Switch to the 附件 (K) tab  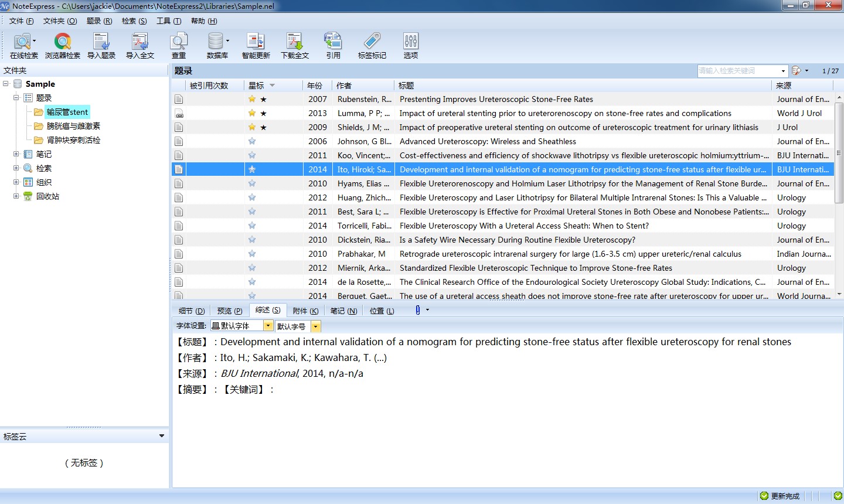click(305, 311)
